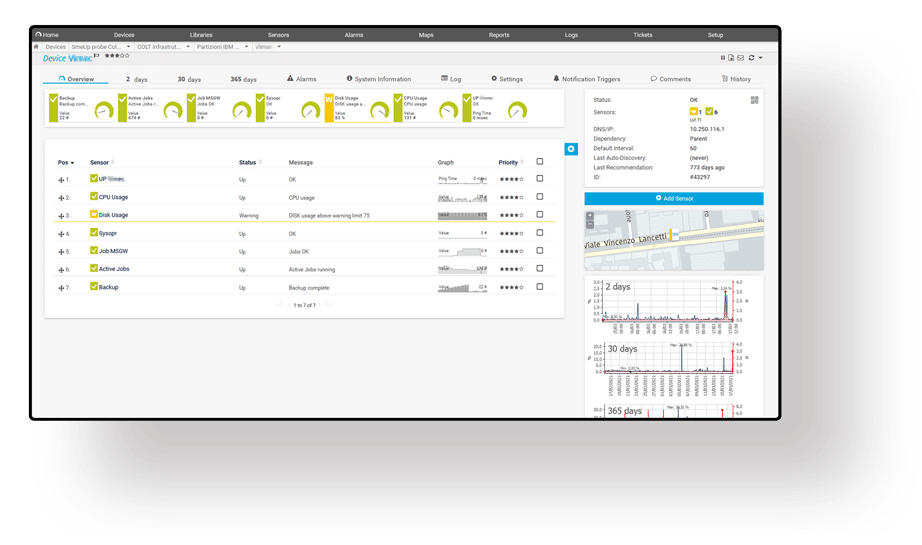
Task: Click the email envelope icon in the device toolbar
Action: pos(741,58)
